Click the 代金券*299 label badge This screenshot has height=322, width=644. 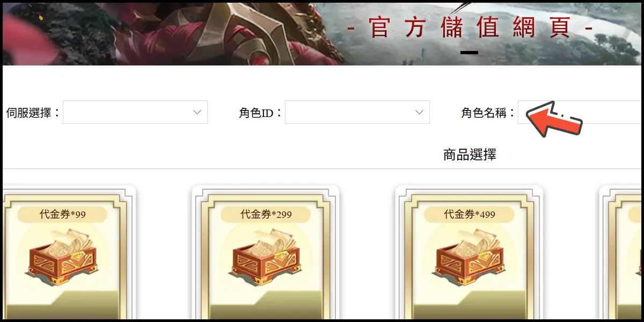tap(266, 215)
